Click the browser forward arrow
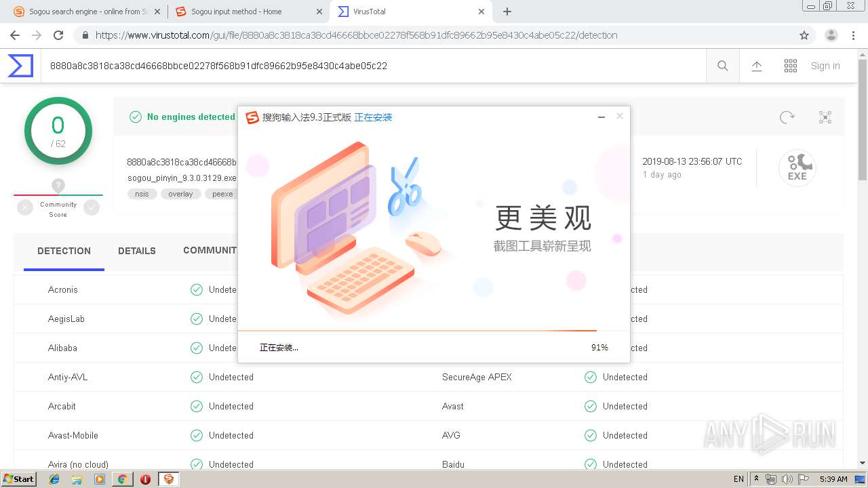Viewport: 868px width, 488px height. pos(37,35)
